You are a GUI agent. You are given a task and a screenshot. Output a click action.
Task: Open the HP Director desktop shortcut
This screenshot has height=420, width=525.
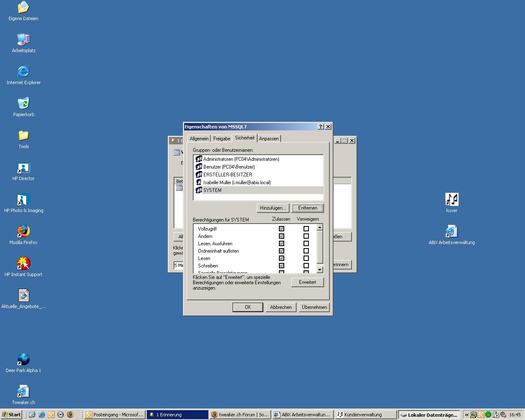23,168
